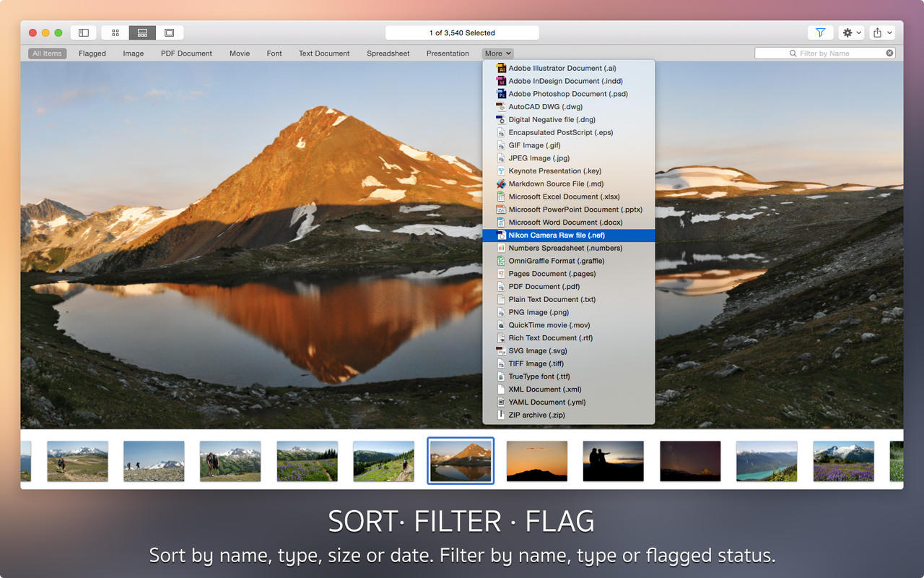
Task: Toggle the sidebar panel icon
Action: tap(84, 32)
